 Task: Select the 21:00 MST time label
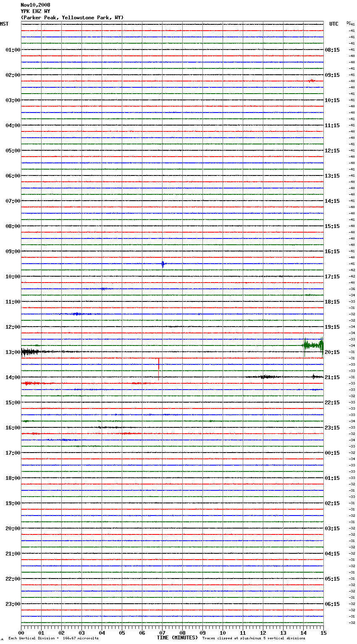point(13,554)
